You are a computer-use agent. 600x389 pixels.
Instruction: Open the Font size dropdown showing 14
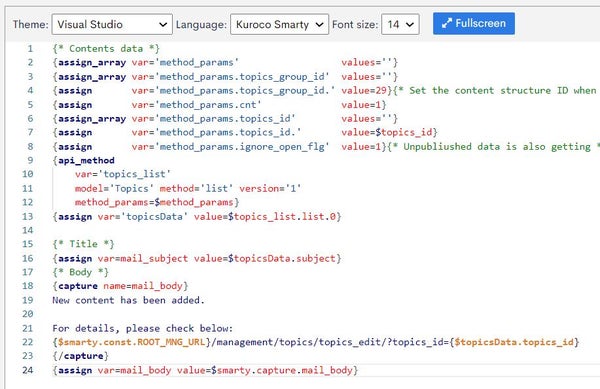point(400,24)
